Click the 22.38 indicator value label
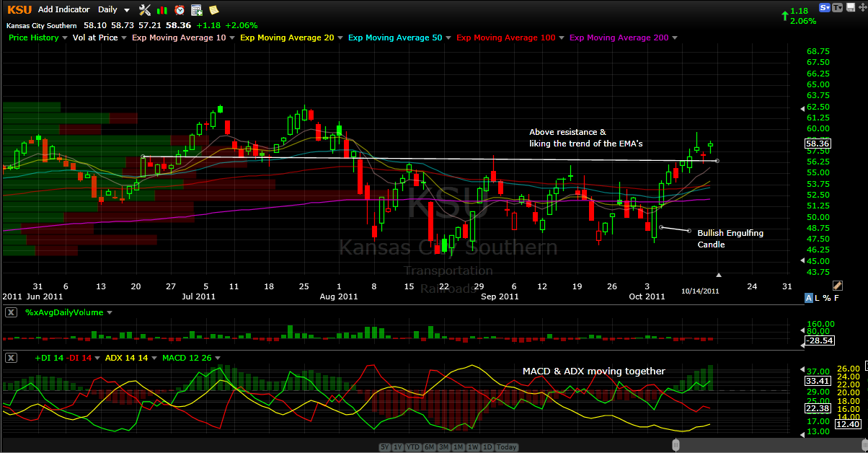The width and height of the screenshot is (868, 453). pos(817,408)
